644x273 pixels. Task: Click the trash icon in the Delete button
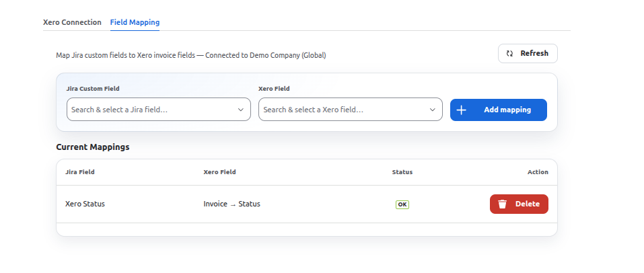[502, 204]
